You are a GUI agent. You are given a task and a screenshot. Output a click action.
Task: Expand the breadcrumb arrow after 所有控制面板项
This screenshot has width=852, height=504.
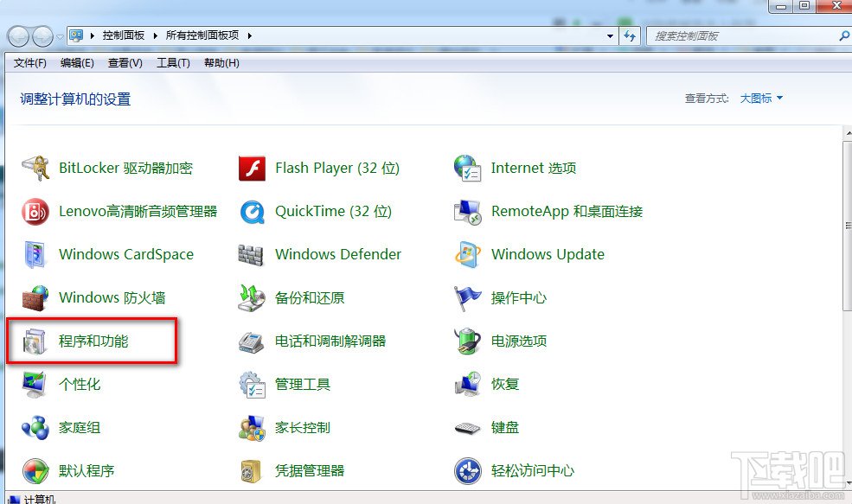248,35
